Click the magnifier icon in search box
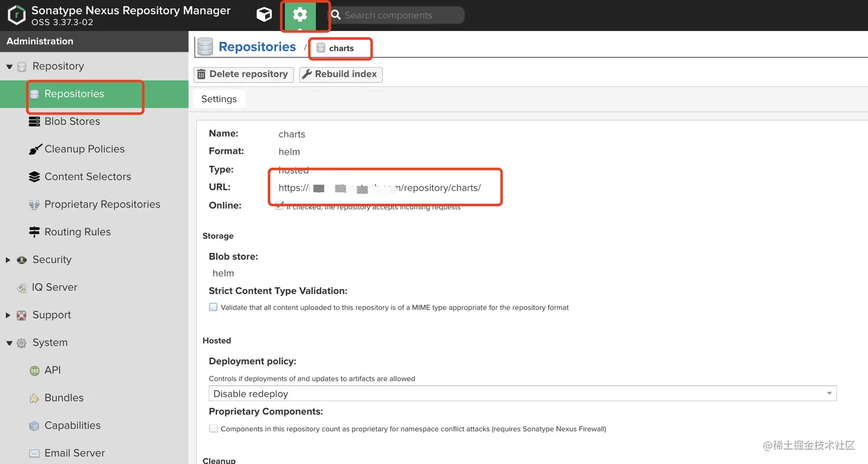 tap(336, 15)
